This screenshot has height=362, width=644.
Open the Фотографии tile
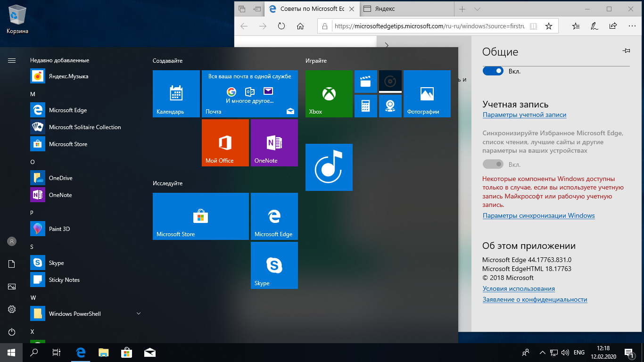coord(427,94)
